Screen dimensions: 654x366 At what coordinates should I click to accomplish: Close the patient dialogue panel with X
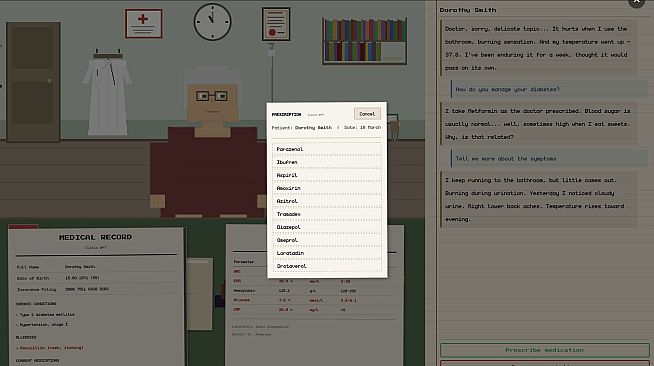tap(636, 2)
